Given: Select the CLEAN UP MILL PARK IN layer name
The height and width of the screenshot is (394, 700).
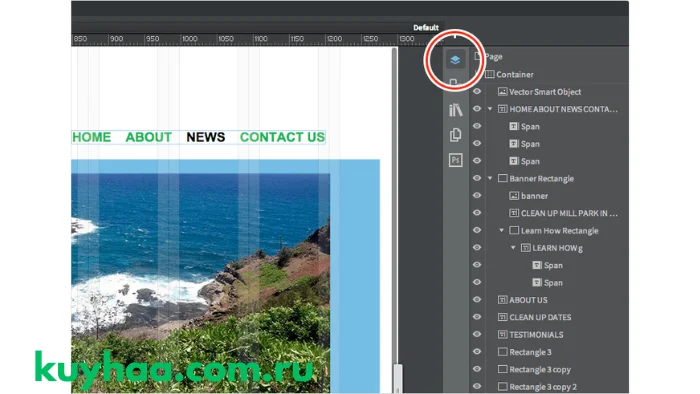Looking at the screenshot, I should (569, 213).
